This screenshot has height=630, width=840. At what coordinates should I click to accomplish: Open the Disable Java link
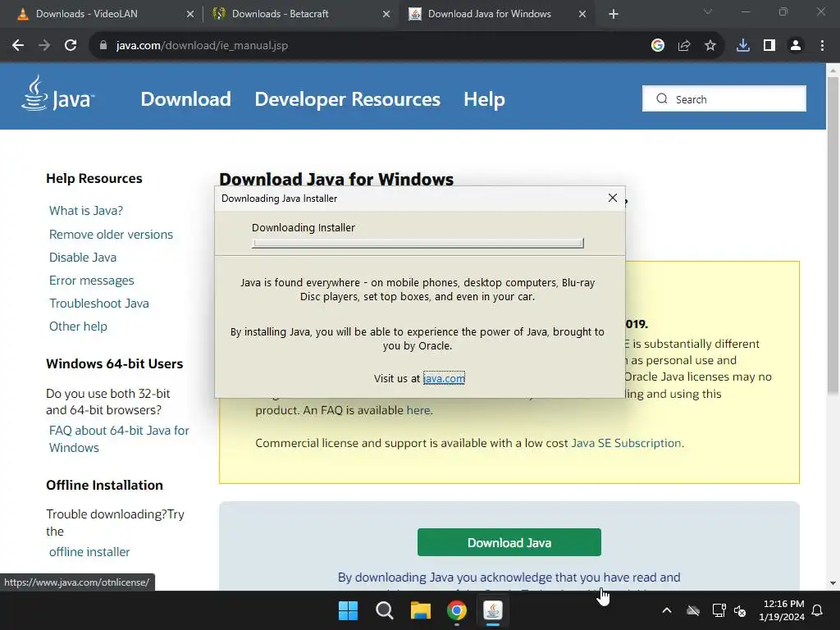(83, 258)
